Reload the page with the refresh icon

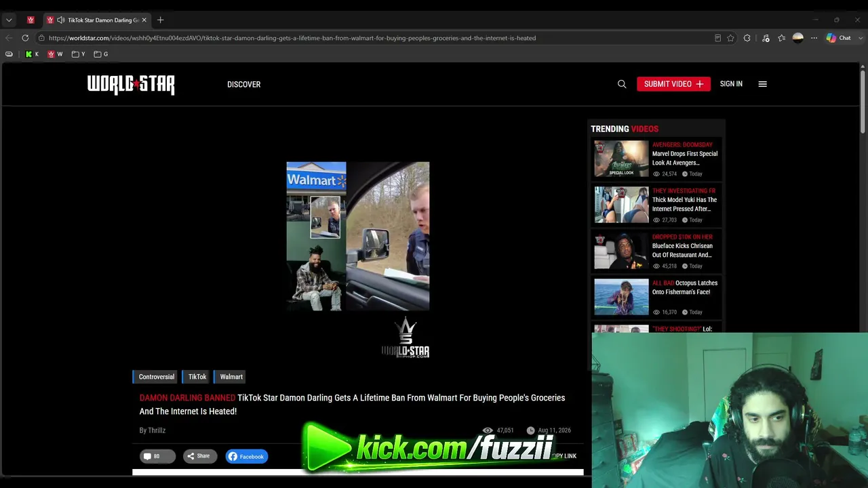coord(25,38)
